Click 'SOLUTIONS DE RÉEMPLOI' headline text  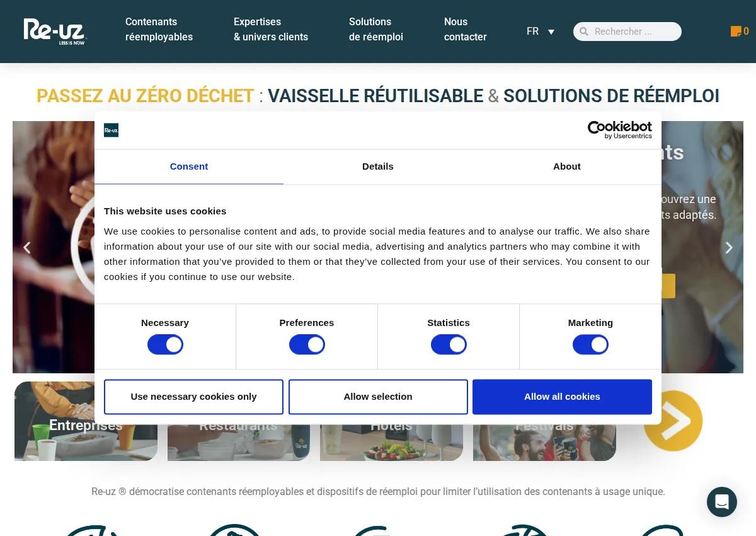tap(611, 96)
